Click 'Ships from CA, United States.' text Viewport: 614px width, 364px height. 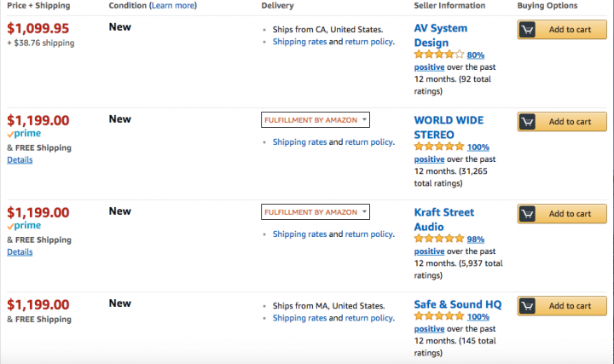pyautogui.click(x=327, y=29)
